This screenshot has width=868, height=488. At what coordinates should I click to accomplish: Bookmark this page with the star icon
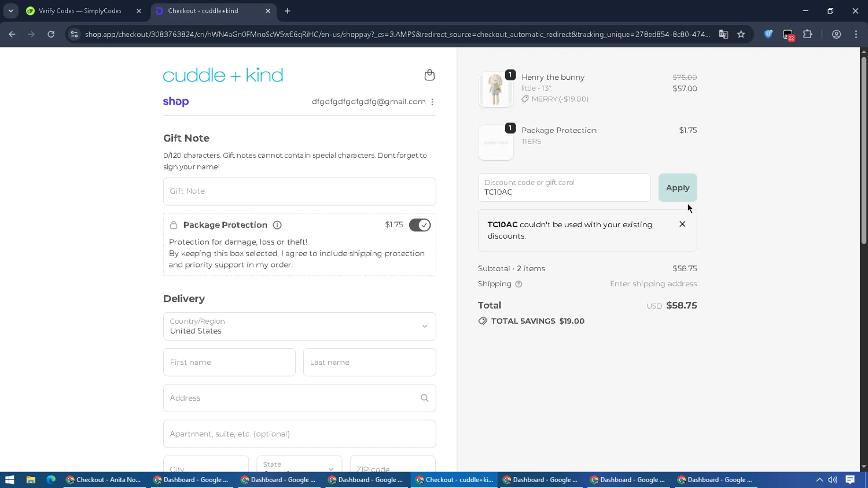click(x=741, y=34)
